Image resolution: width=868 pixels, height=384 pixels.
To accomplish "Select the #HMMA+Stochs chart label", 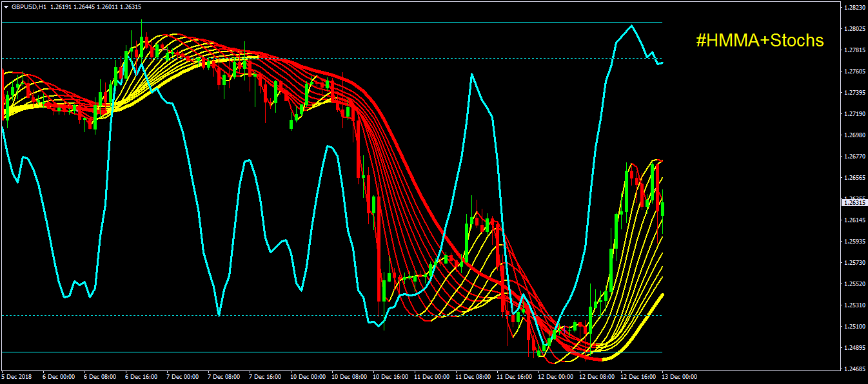I will pyautogui.click(x=760, y=41).
